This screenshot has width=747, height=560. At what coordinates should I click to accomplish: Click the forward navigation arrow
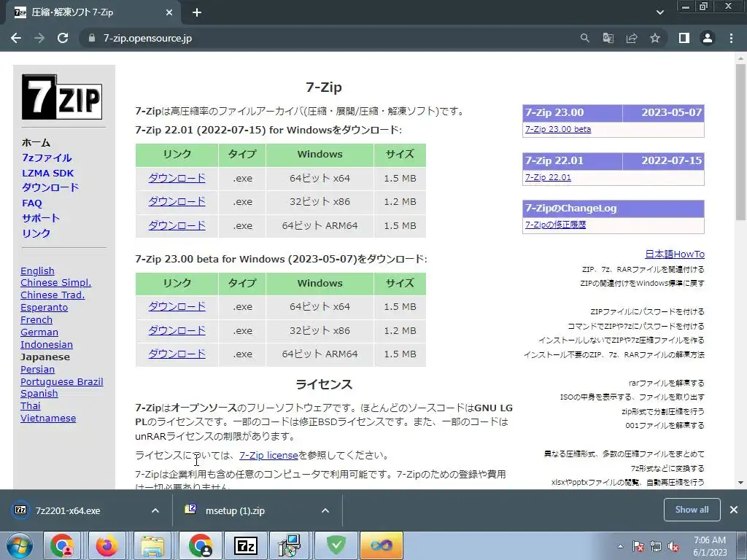click(39, 38)
